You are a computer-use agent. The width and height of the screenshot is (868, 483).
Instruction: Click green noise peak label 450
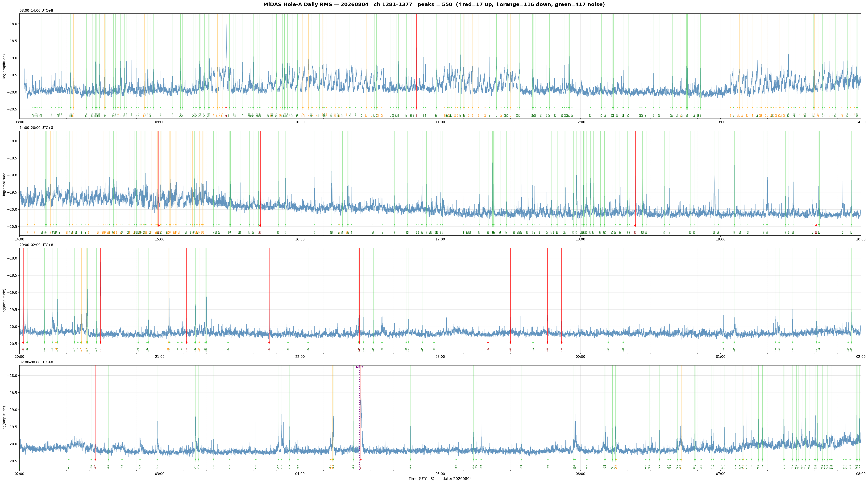pos(533,350)
